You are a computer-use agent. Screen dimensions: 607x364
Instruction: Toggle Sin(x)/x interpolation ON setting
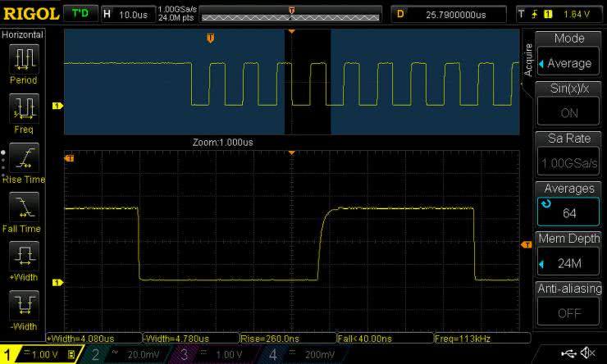coord(568,112)
